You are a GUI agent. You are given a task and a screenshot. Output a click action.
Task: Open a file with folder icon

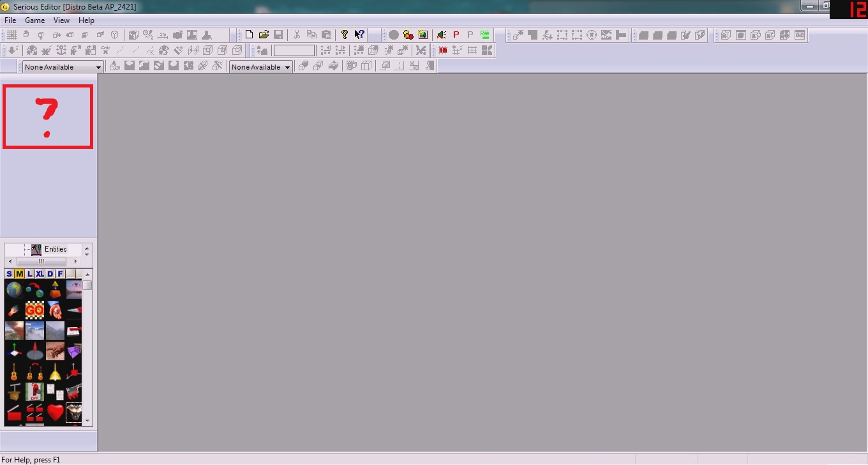point(264,35)
